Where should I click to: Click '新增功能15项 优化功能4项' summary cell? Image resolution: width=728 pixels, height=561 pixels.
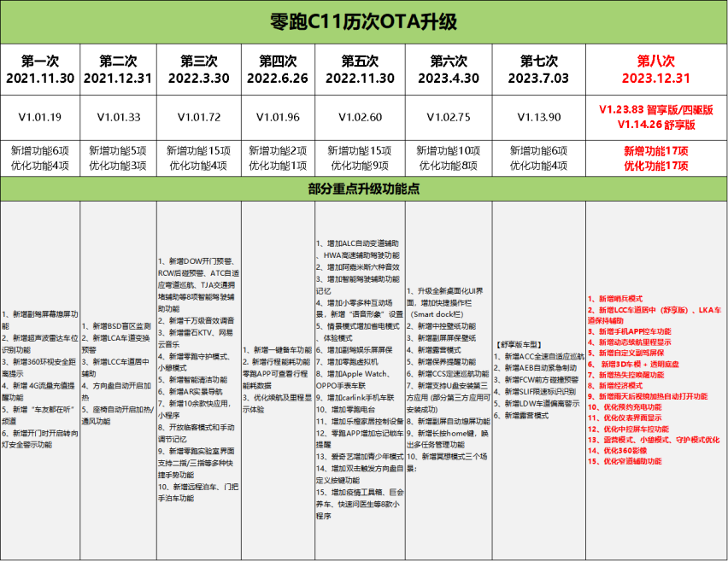pos(199,158)
